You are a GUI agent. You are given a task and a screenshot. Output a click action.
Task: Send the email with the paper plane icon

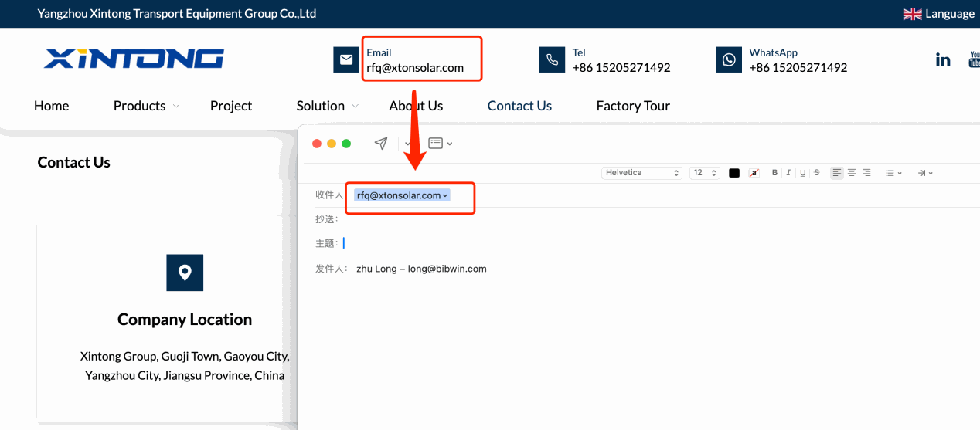click(x=381, y=144)
